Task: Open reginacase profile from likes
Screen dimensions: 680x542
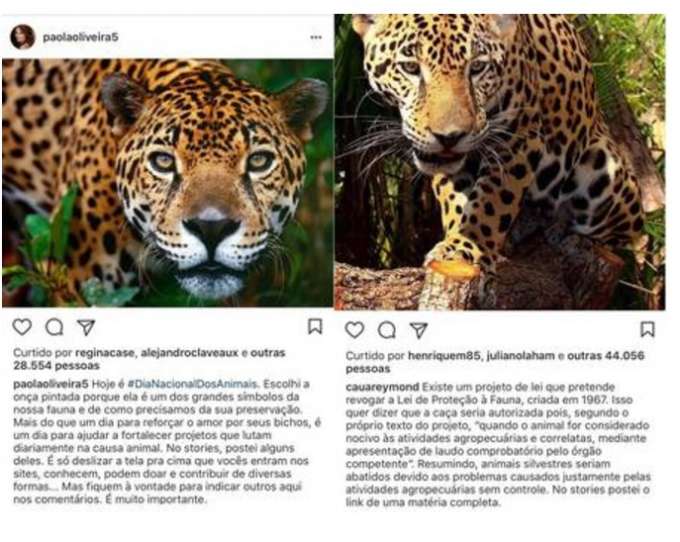Action: 105,353
